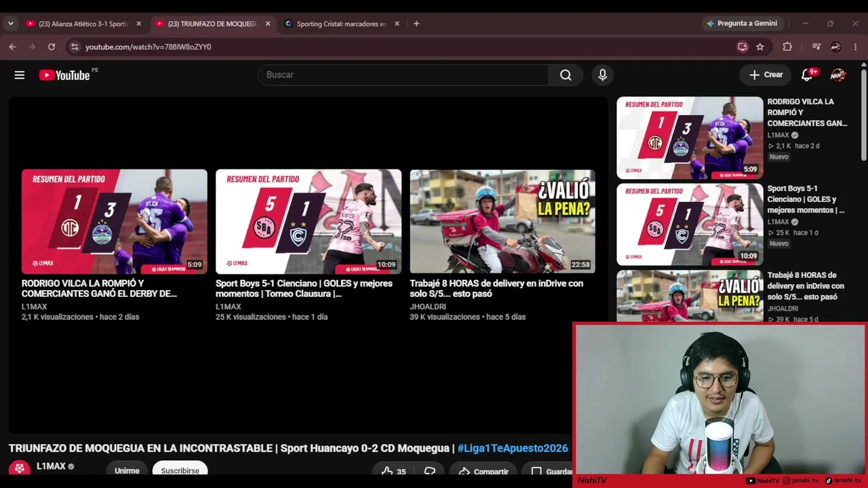Open the Chrome profile avatar

[x=835, y=47]
